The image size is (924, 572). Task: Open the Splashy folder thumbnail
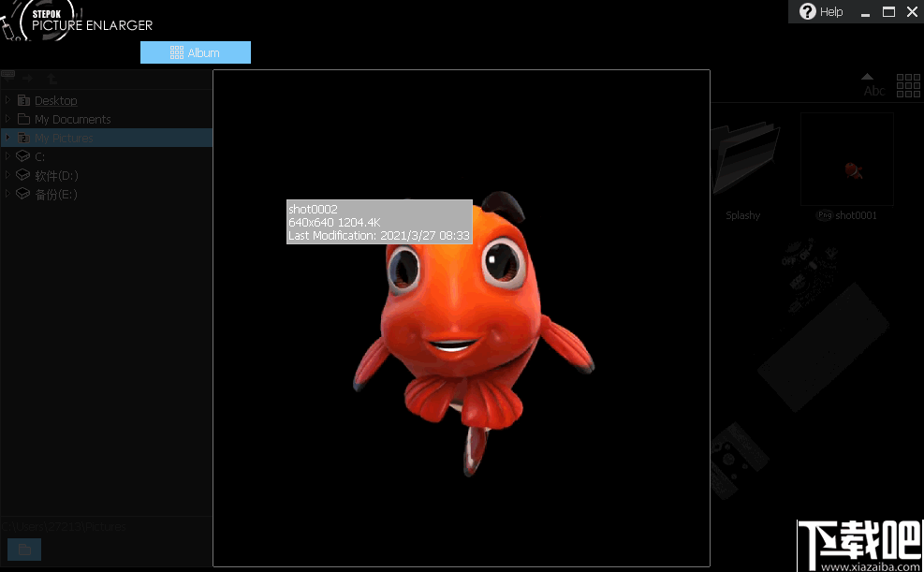point(745,159)
